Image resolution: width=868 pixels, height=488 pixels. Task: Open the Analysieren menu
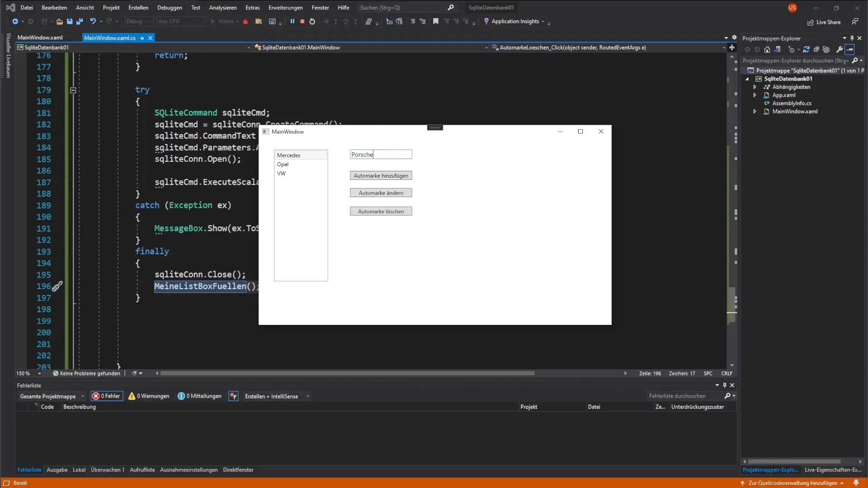tap(222, 8)
